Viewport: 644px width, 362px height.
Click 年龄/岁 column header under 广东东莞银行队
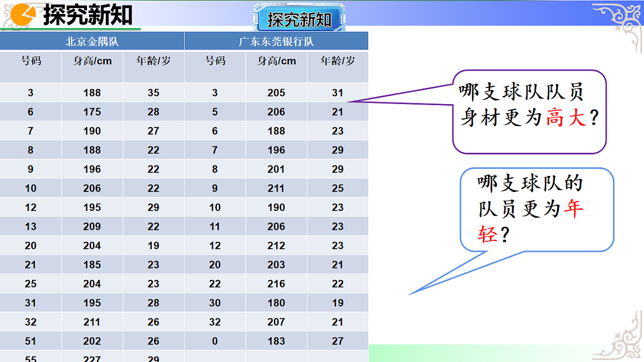pos(338,67)
